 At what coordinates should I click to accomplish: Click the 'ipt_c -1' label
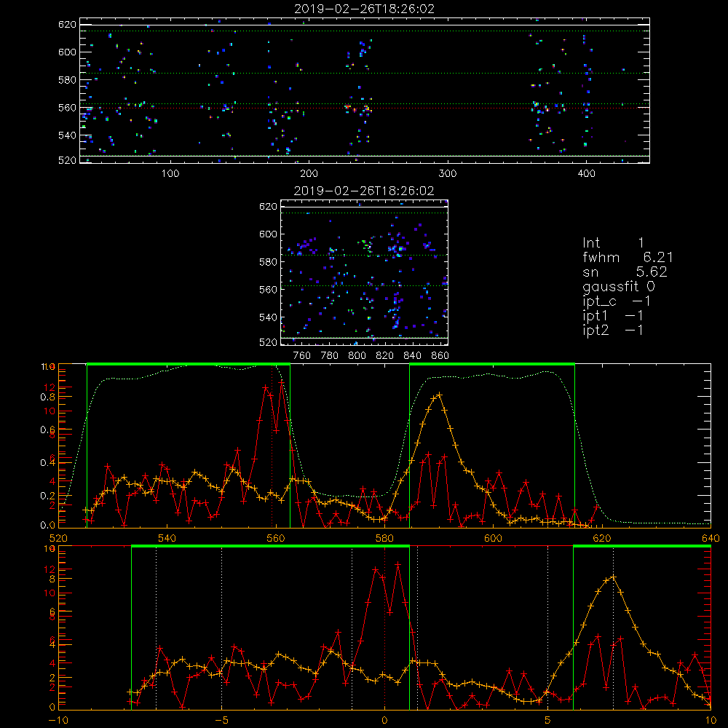click(617, 301)
